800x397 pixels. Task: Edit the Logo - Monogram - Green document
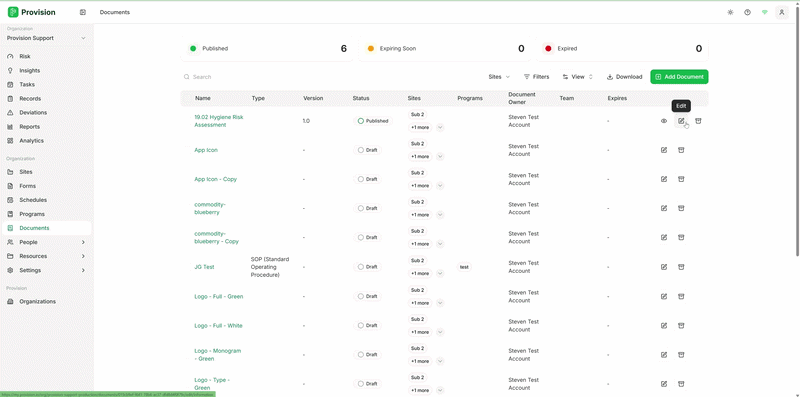pos(664,355)
